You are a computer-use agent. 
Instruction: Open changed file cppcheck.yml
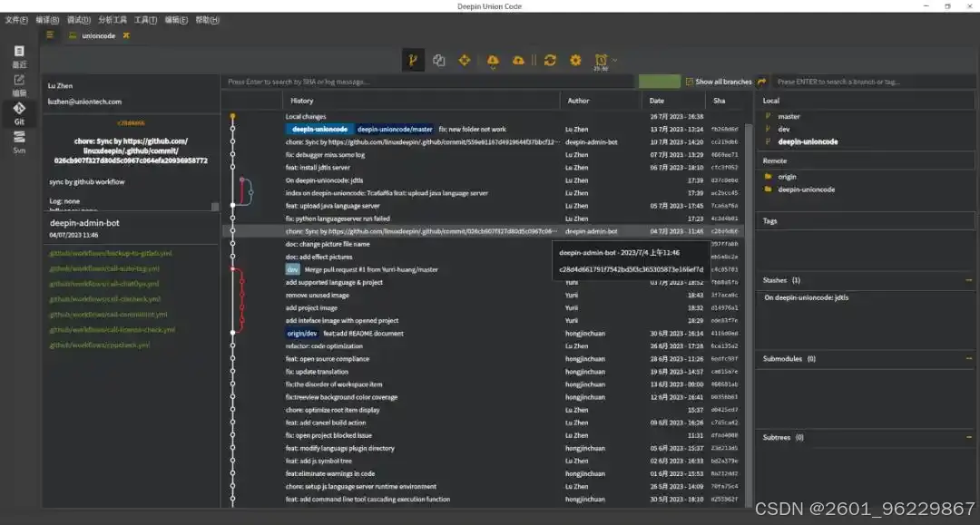click(x=100, y=345)
